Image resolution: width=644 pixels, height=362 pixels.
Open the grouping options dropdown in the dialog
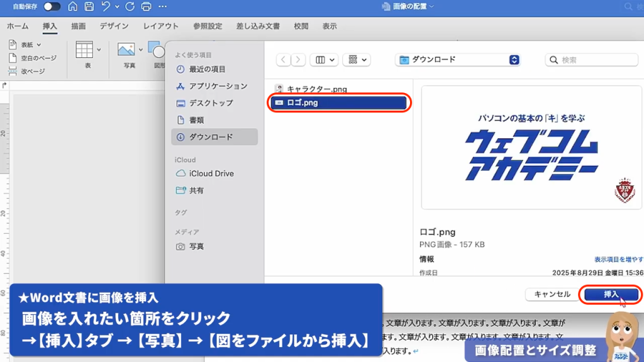[356, 59]
